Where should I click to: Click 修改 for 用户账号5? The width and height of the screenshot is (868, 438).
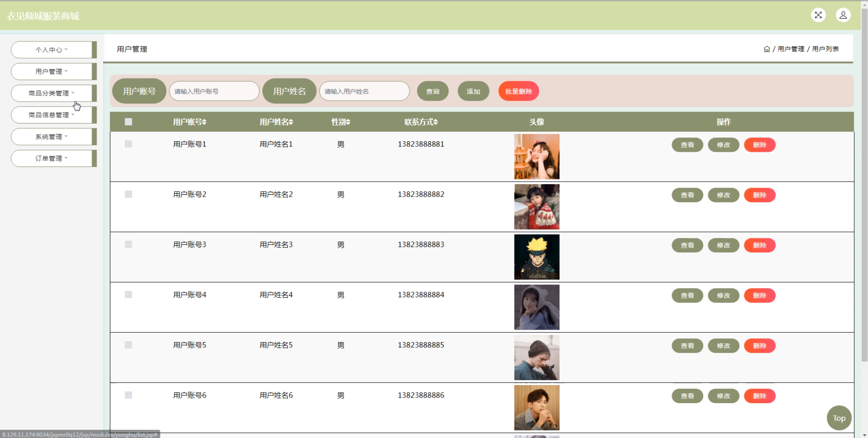point(723,346)
